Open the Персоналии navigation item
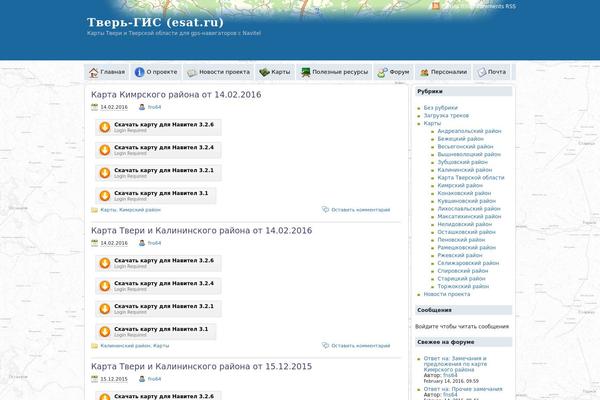Image resolution: width=600 pixels, height=400 pixels. (x=443, y=72)
